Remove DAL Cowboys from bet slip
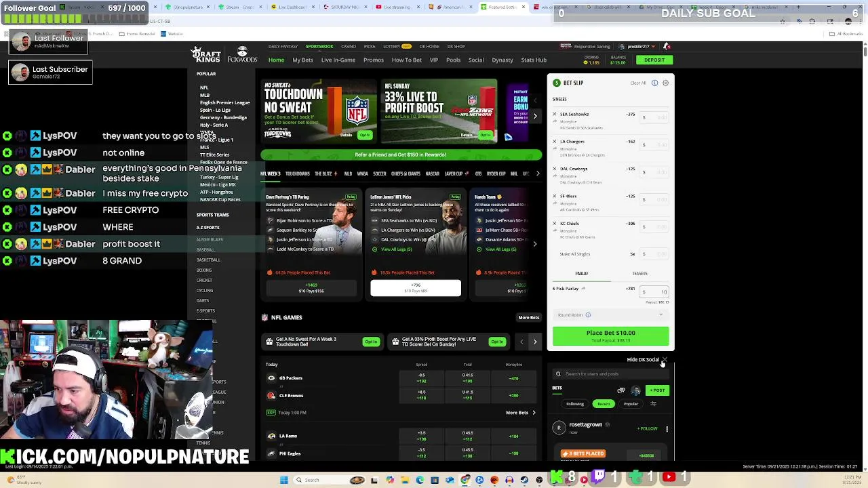 pyautogui.click(x=554, y=169)
